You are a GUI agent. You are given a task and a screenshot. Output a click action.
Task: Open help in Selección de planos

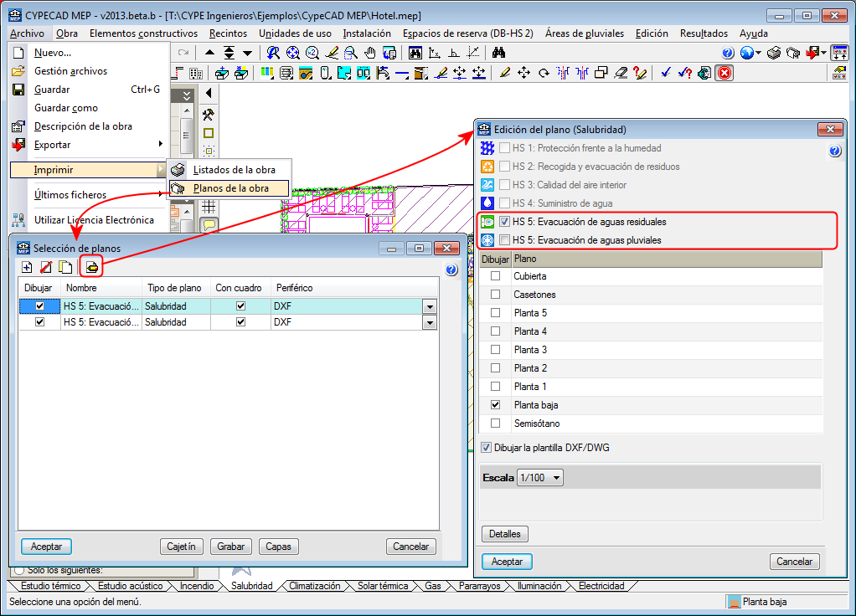click(451, 269)
